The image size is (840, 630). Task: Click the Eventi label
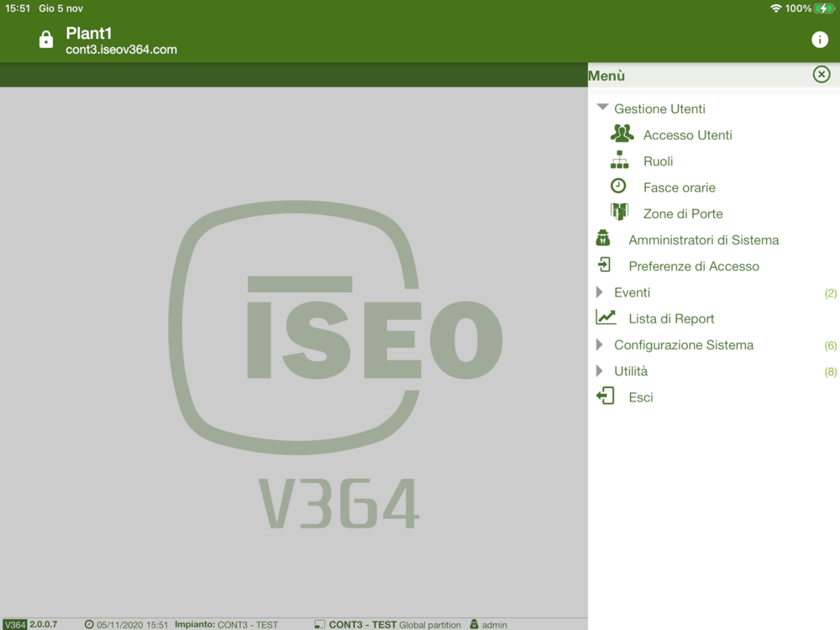coord(633,292)
